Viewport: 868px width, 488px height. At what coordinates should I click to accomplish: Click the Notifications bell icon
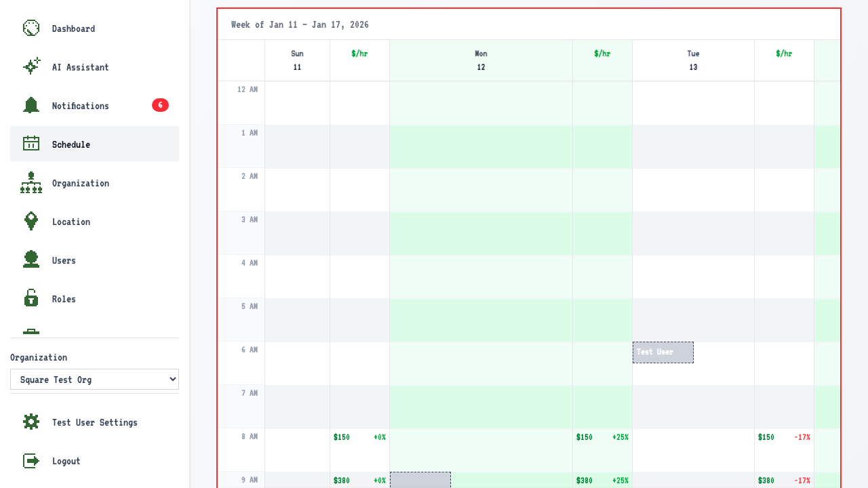click(31, 105)
